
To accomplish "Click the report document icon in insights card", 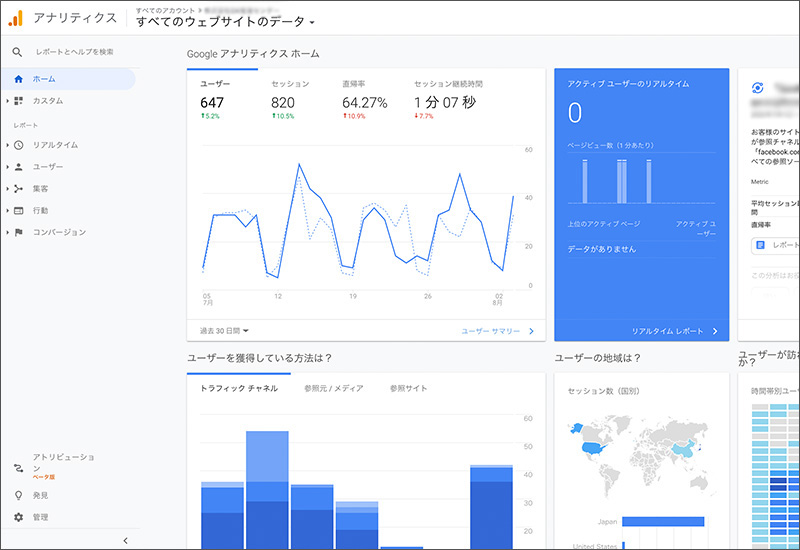I will (x=760, y=245).
